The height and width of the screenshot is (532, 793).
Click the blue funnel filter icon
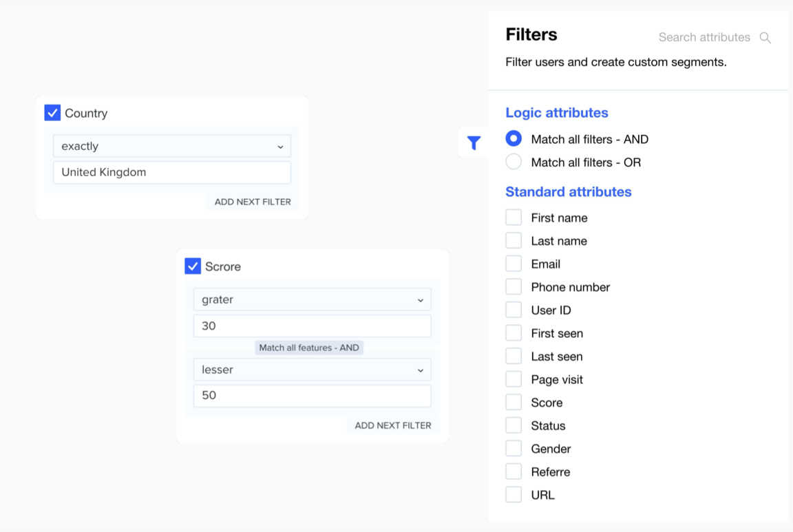(474, 142)
